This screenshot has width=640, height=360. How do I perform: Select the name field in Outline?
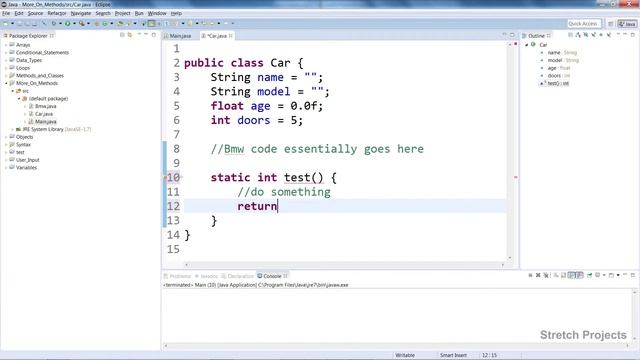pyautogui.click(x=561, y=53)
